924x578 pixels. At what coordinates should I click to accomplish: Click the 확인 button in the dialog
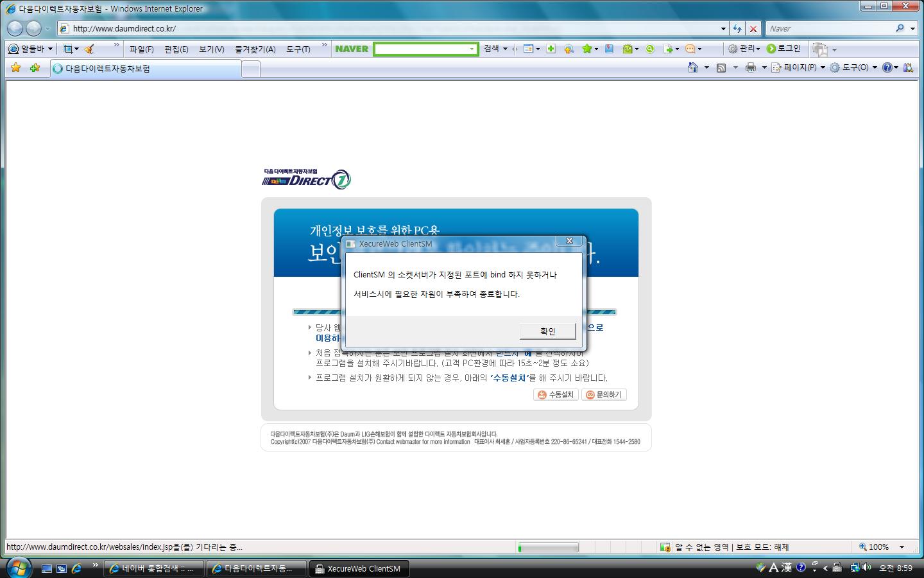547,331
